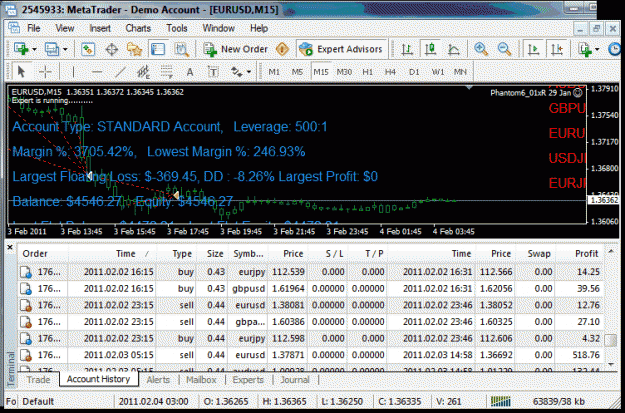Viewport: 625px width, 413px height.
Task: Switch to the Alerts tab
Action: click(x=158, y=380)
